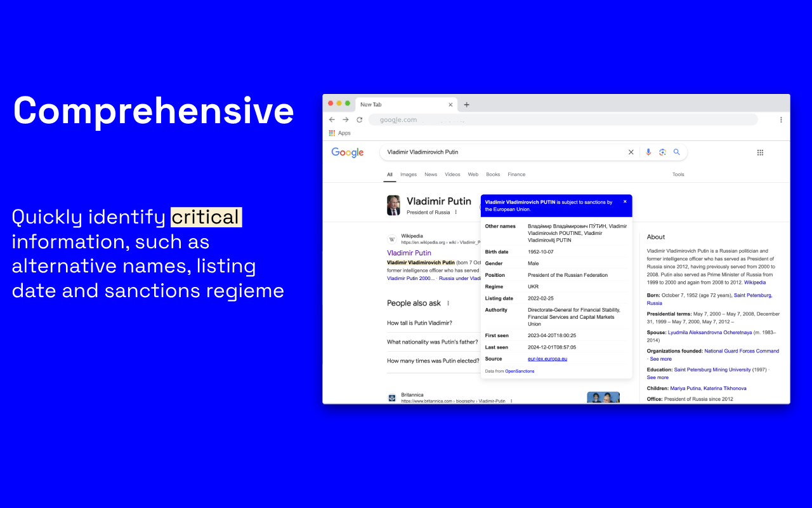Viewport: 812px width, 508px height.
Task: Click See more under Education
Action: (658, 377)
